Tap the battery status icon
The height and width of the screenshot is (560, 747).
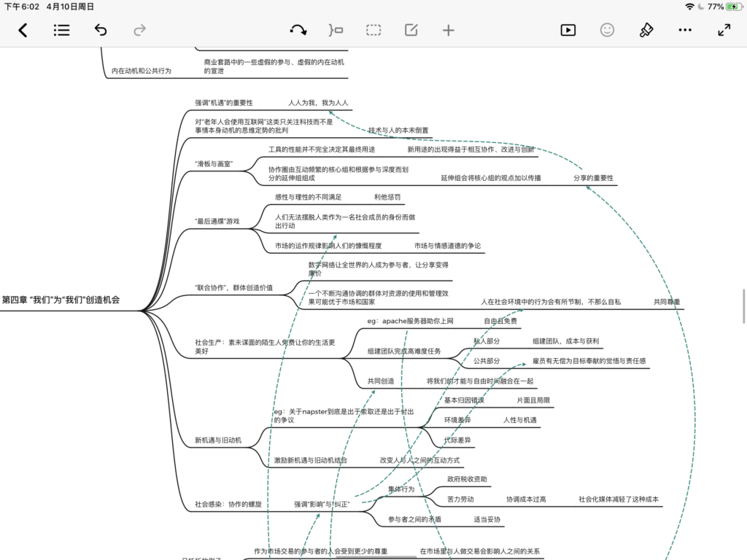(735, 7)
